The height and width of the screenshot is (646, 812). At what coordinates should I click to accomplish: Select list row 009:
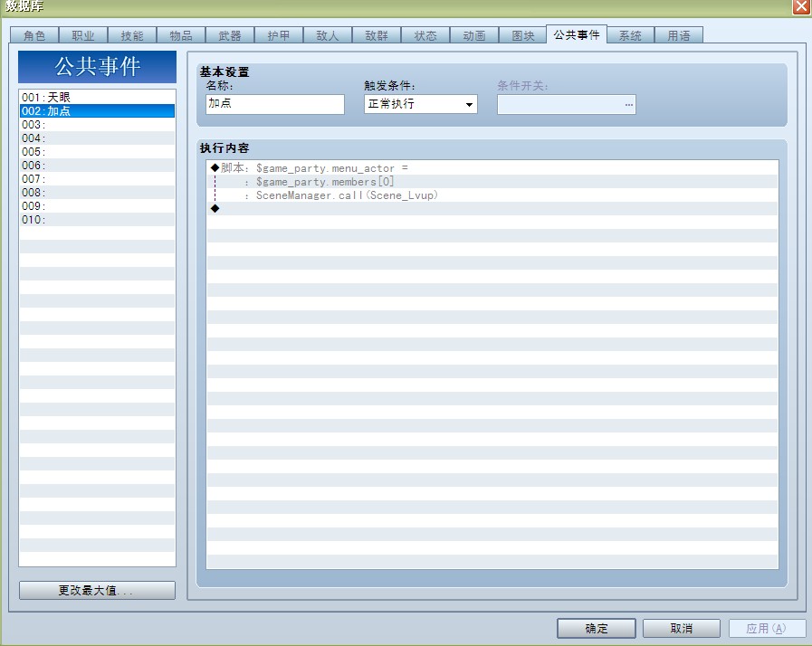(x=97, y=205)
